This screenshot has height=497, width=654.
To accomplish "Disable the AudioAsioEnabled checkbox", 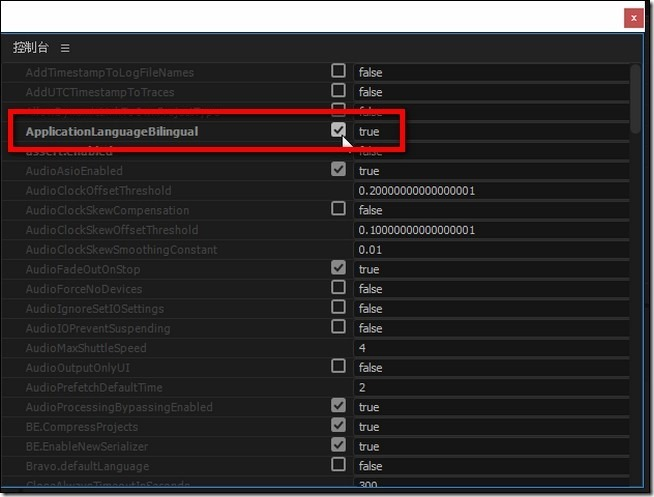I will coord(338,170).
